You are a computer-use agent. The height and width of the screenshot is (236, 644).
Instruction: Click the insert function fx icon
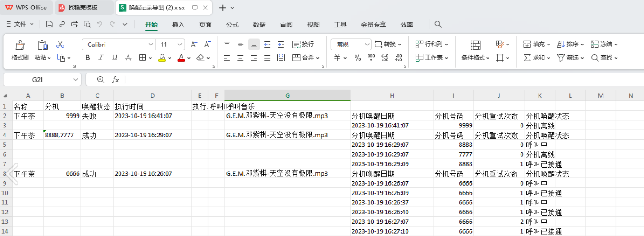(x=115, y=80)
